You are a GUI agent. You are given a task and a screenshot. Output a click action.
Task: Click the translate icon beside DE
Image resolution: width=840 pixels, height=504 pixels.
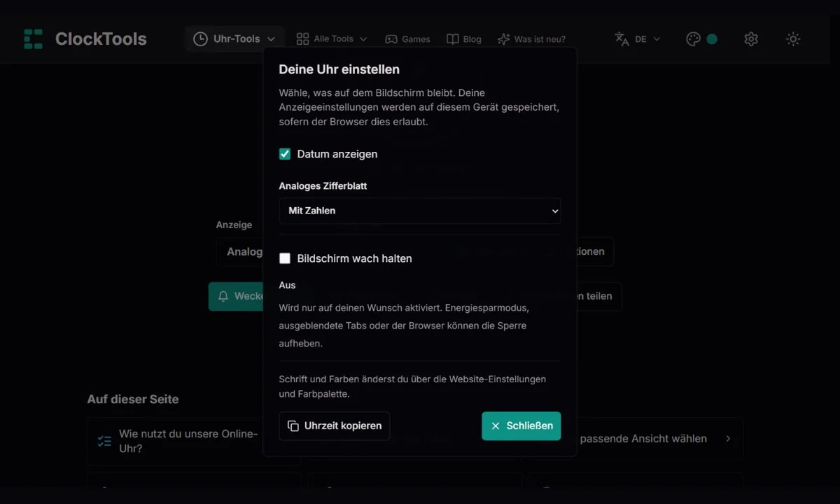[622, 39]
